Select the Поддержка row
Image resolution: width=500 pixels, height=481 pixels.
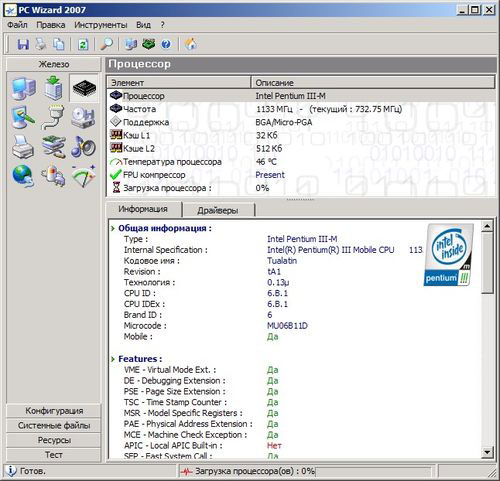pos(301,122)
